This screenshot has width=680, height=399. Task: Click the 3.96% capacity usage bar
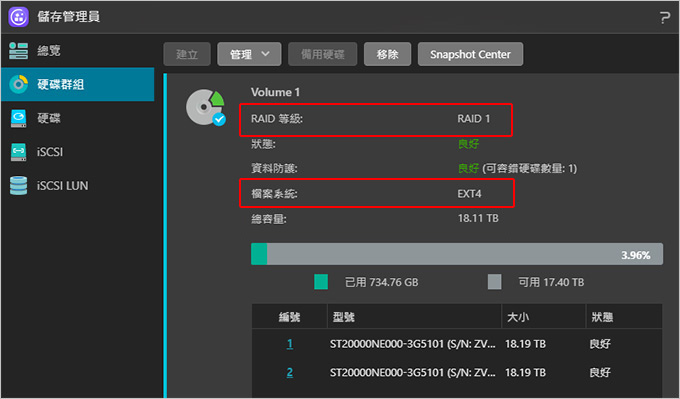point(457,254)
